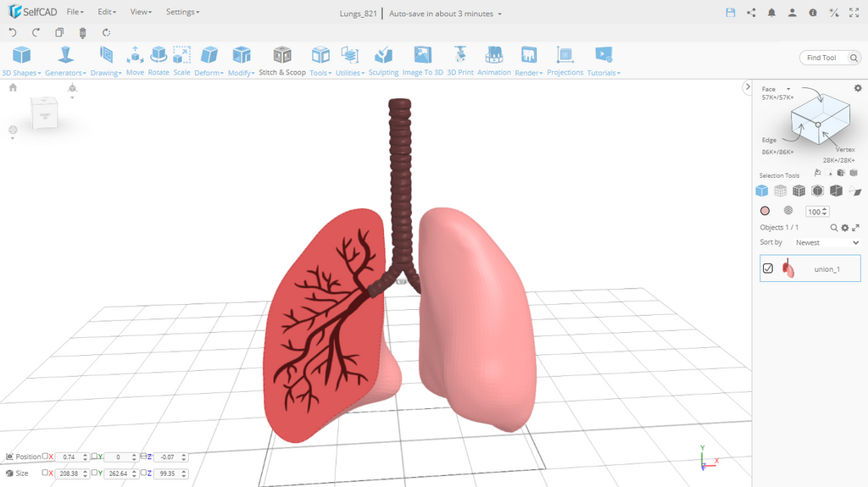Viewport: 868px width, 487px height.
Task: Open the 3D Print tool
Action: point(460,59)
